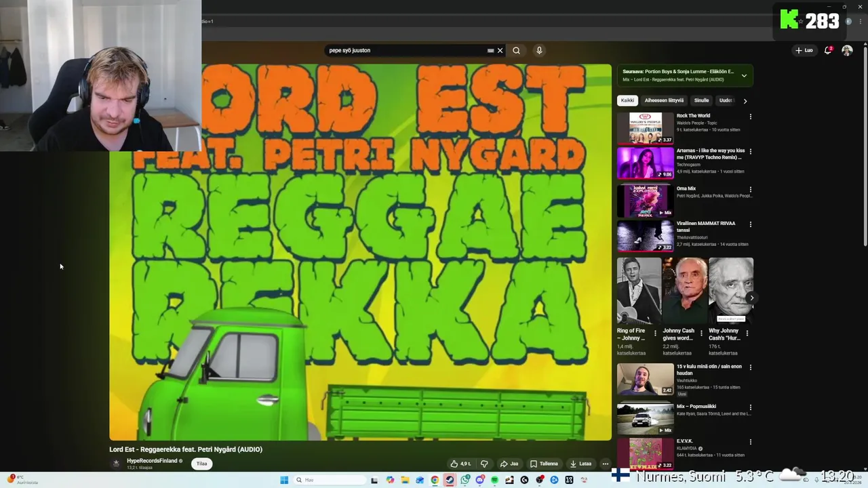
Task: Clear the YouTube search box with the X
Action: point(500,50)
